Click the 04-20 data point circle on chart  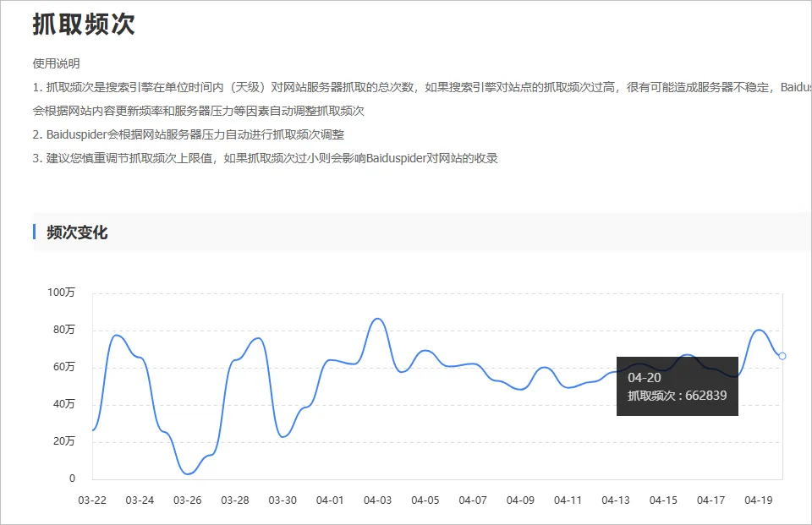[782, 356]
